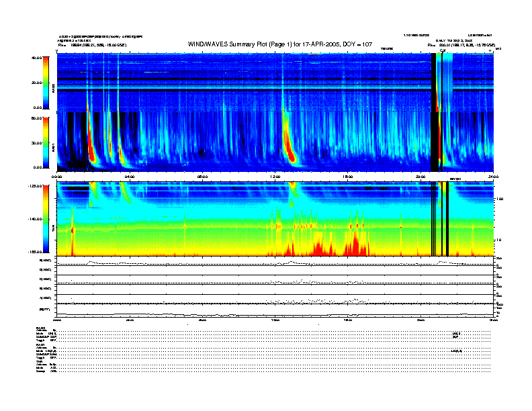Click 08:00 on the spectrogram time axis
The height and width of the screenshot is (411, 532).
coord(202,177)
